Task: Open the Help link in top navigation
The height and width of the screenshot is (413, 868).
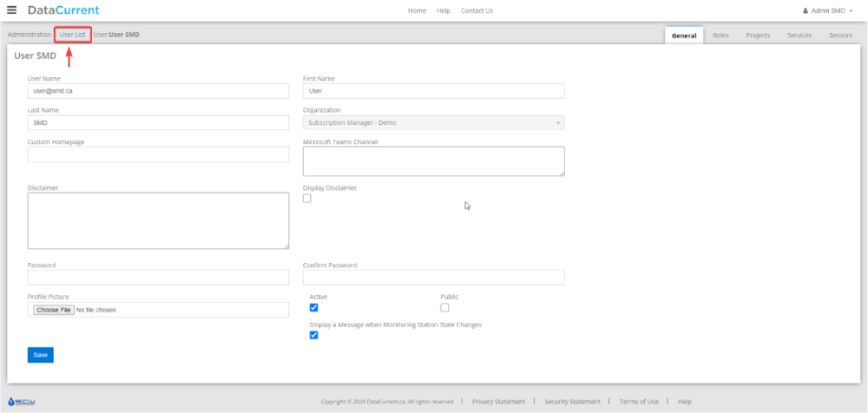Action: 444,10
